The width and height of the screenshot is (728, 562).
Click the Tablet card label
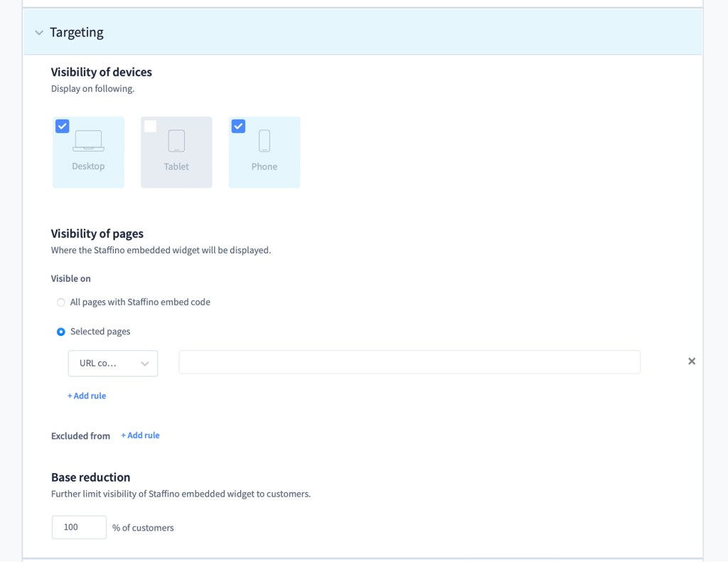176,166
